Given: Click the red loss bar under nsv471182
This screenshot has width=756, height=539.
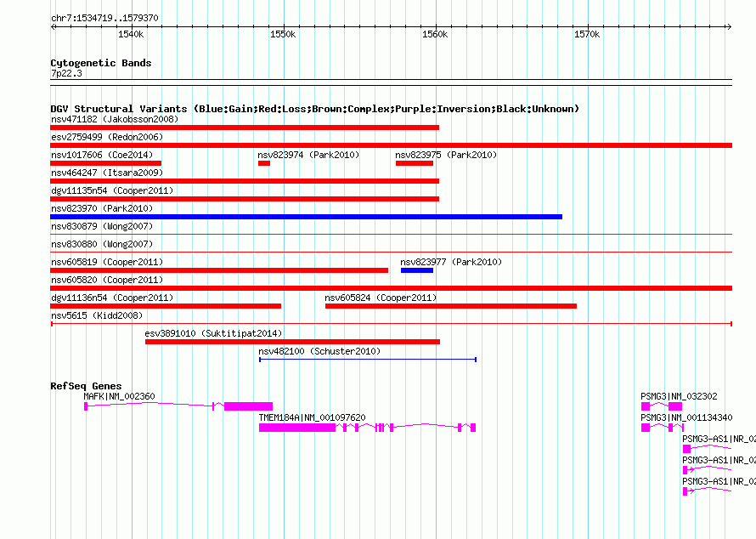Looking at the screenshot, I should [245, 128].
